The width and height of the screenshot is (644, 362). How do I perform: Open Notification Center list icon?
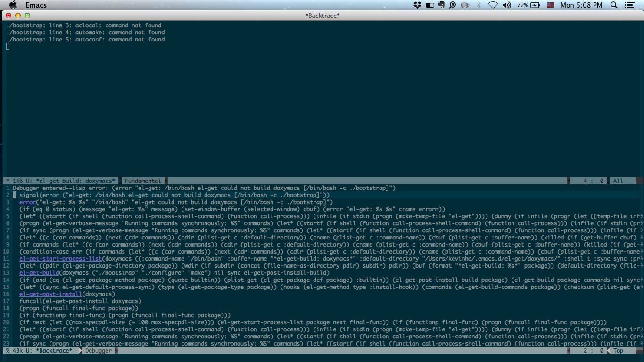point(630,5)
